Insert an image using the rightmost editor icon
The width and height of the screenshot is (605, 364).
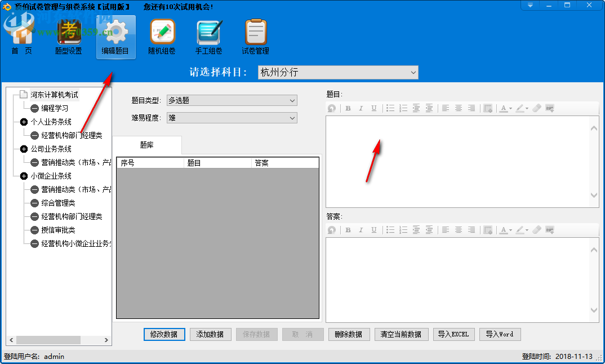(550, 108)
